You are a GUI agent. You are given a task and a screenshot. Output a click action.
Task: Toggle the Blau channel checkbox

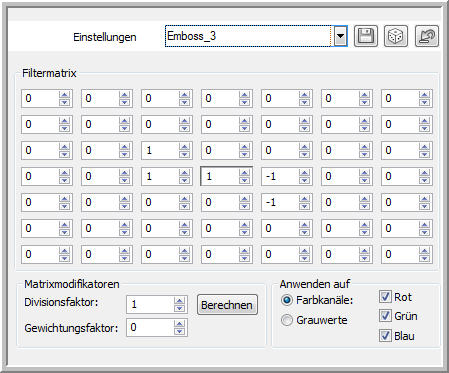coord(385,335)
